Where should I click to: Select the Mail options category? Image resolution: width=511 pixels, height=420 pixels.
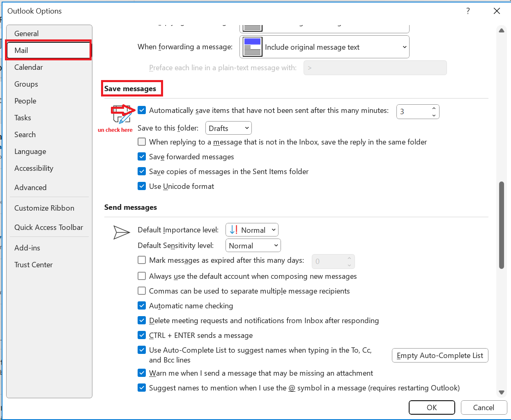click(48, 50)
